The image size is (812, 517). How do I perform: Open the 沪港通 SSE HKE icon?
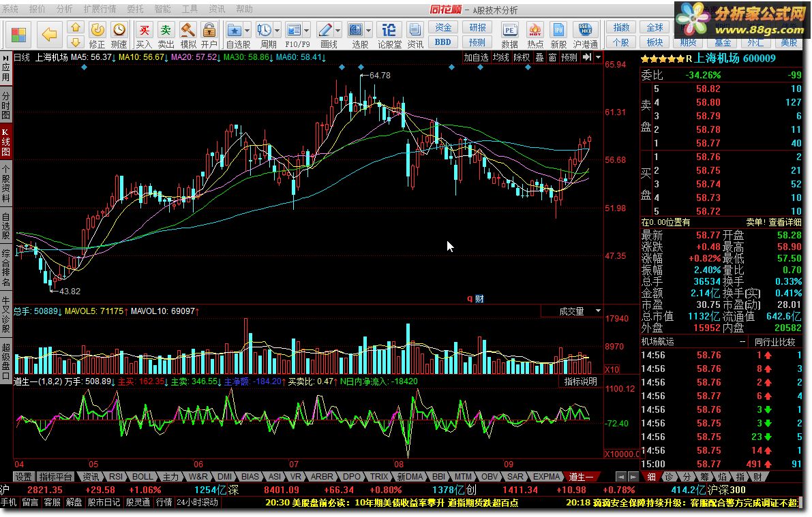pyautogui.click(x=585, y=30)
